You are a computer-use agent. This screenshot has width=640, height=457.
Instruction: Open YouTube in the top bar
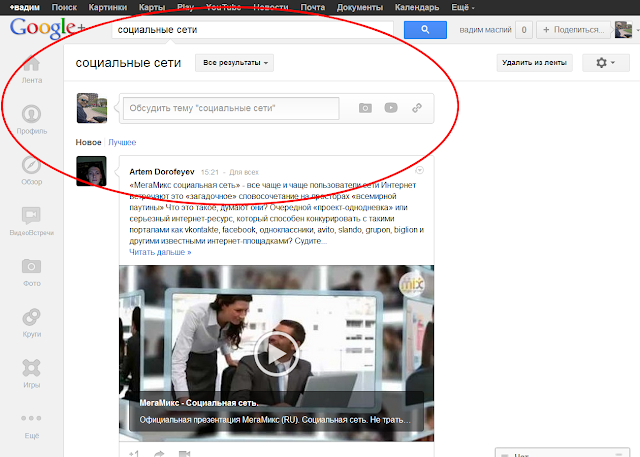click(223, 7)
